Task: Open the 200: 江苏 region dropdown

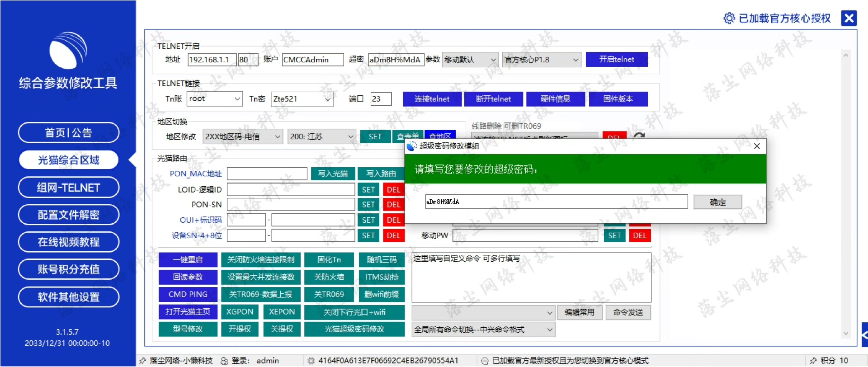Action: coord(350,136)
